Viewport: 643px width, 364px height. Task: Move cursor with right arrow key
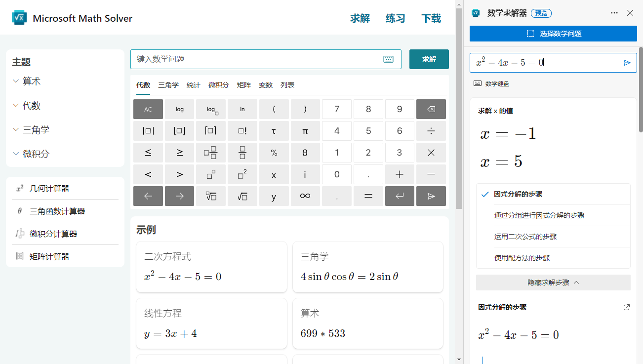(x=180, y=196)
